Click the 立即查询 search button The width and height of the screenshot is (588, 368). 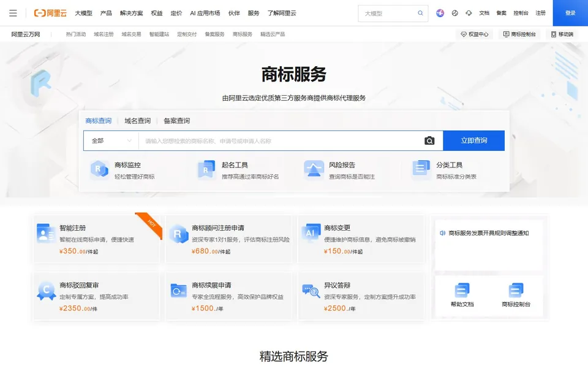click(474, 141)
